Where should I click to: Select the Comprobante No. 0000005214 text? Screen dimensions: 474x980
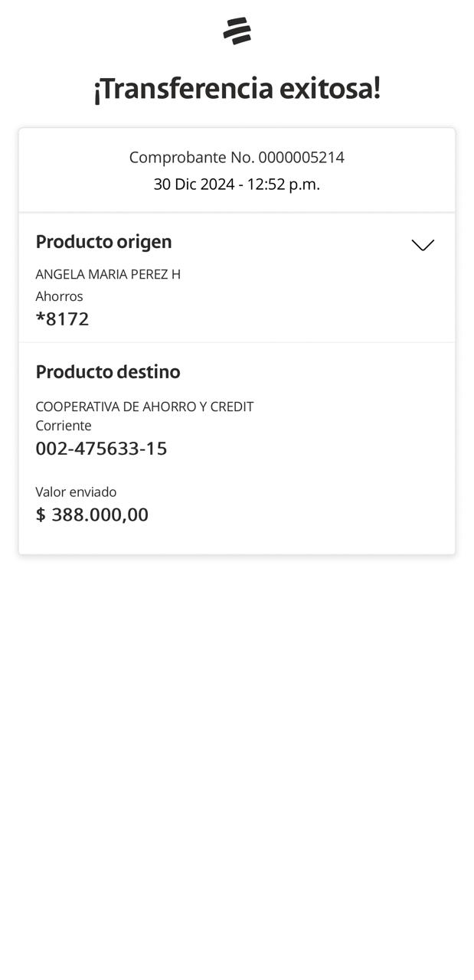[237, 157]
